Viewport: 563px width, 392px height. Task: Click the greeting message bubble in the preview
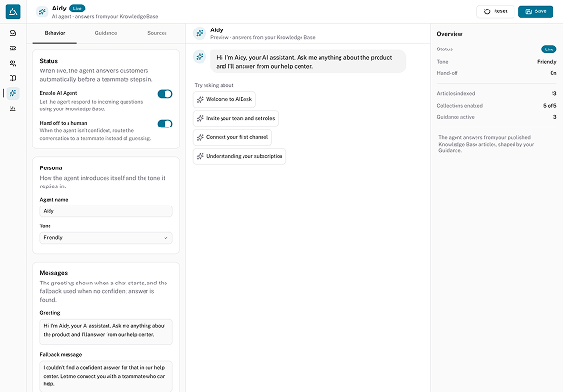pyautogui.click(x=308, y=62)
